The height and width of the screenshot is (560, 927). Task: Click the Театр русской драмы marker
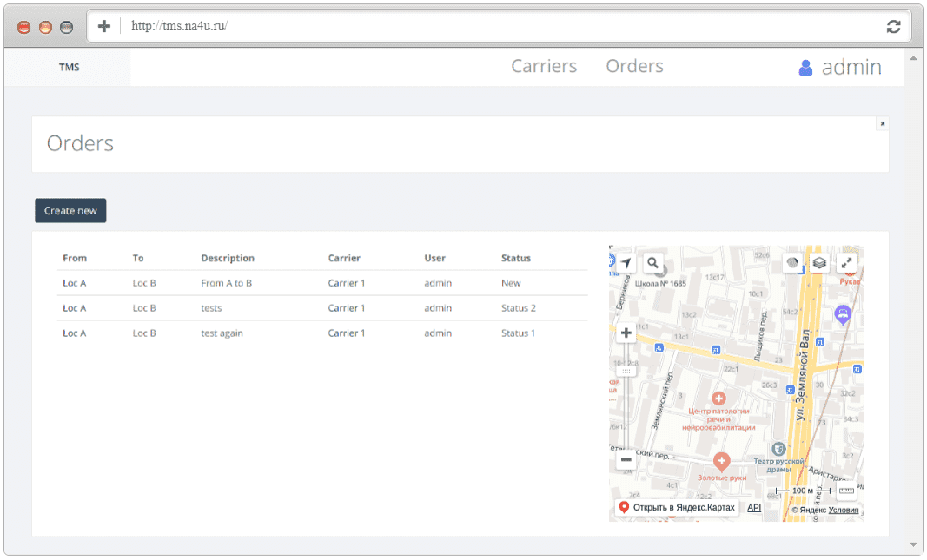coord(778,449)
